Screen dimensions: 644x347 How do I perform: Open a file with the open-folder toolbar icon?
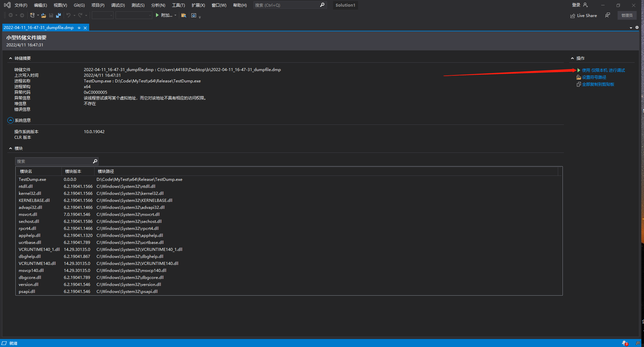tap(43, 15)
